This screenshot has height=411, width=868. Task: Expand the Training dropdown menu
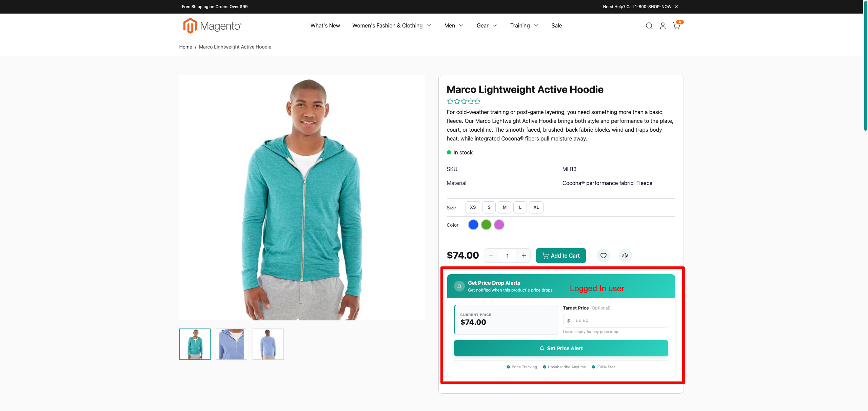point(524,26)
